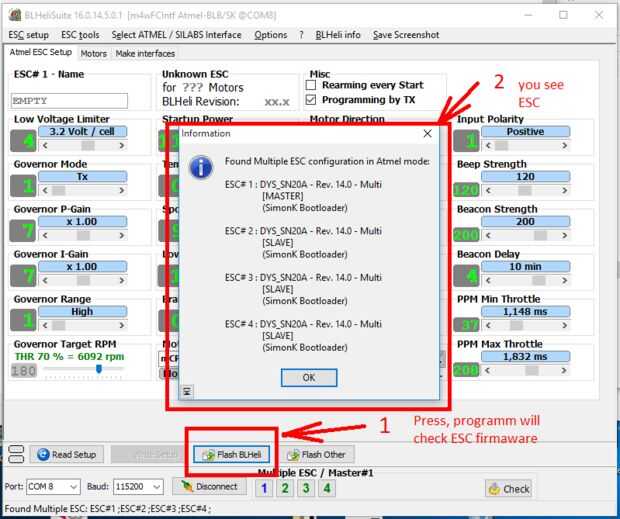Click the blue information icon in dialog
Screen dimensions: 620x519
coord(201,167)
